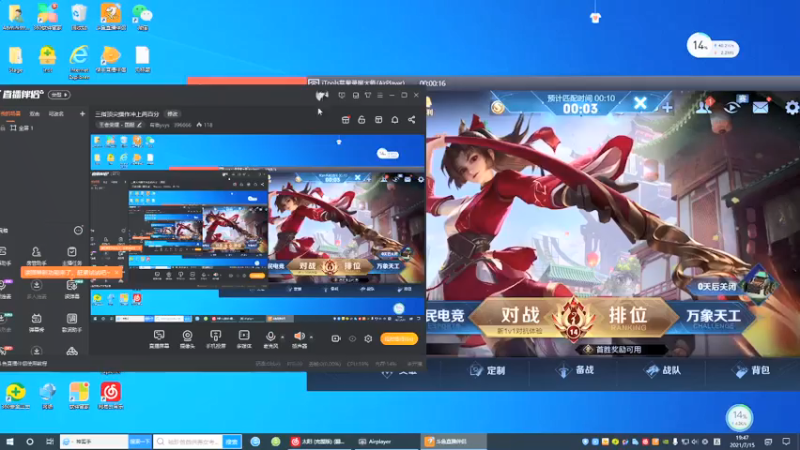Click the 修改 edit button beside stream title
800x450 pixels.
[x=172, y=114]
